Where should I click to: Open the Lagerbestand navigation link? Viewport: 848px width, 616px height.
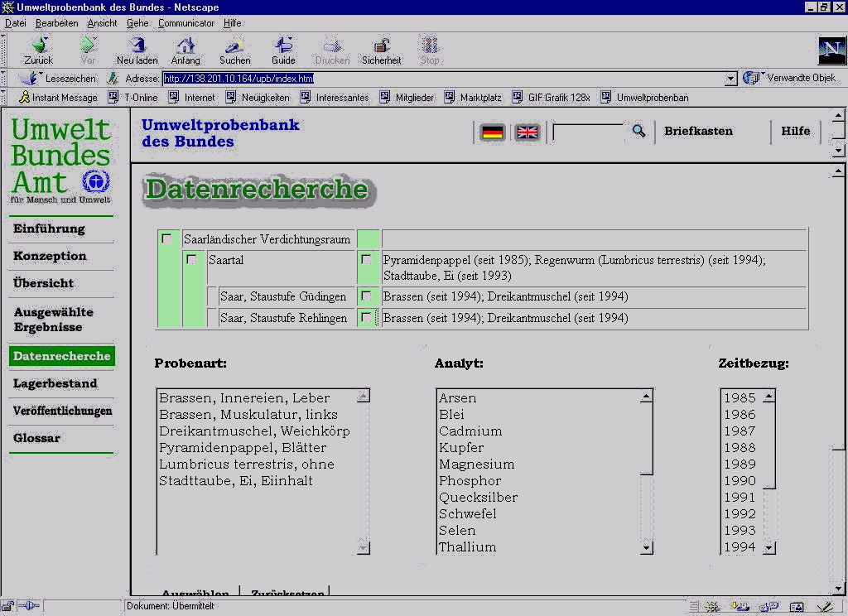pyautogui.click(x=55, y=383)
